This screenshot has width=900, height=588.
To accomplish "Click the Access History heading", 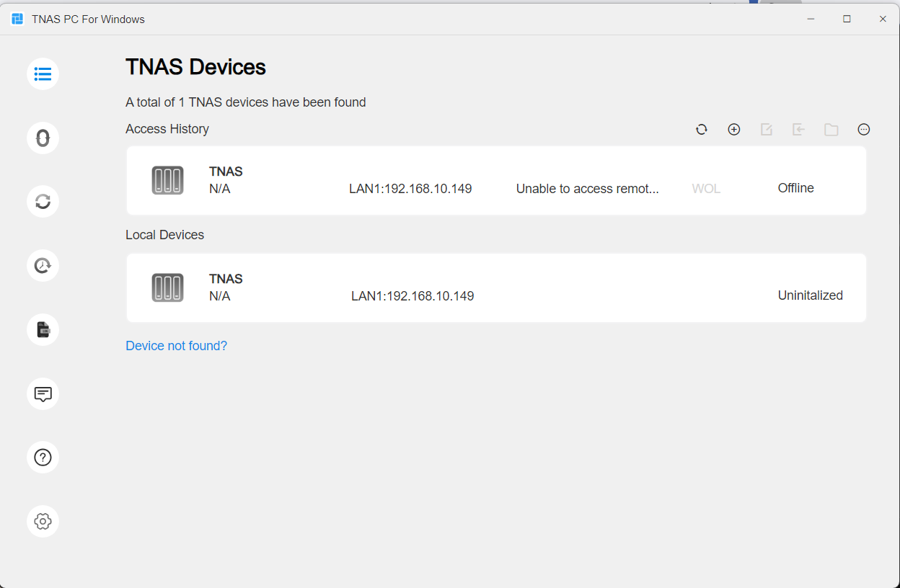I will point(167,129).
